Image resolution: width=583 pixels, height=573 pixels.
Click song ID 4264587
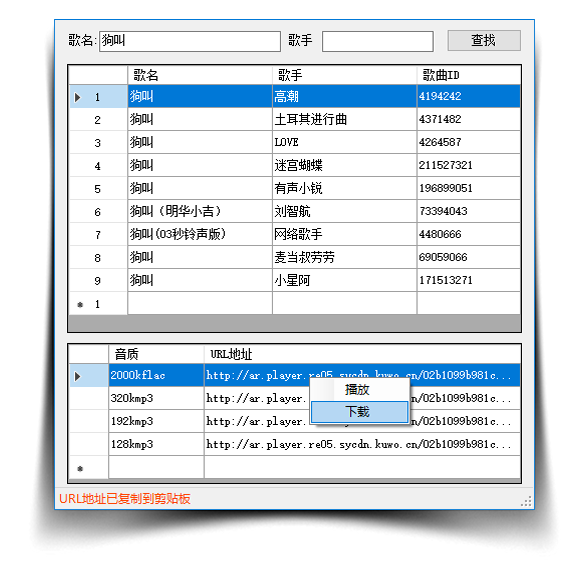point(468,143)
